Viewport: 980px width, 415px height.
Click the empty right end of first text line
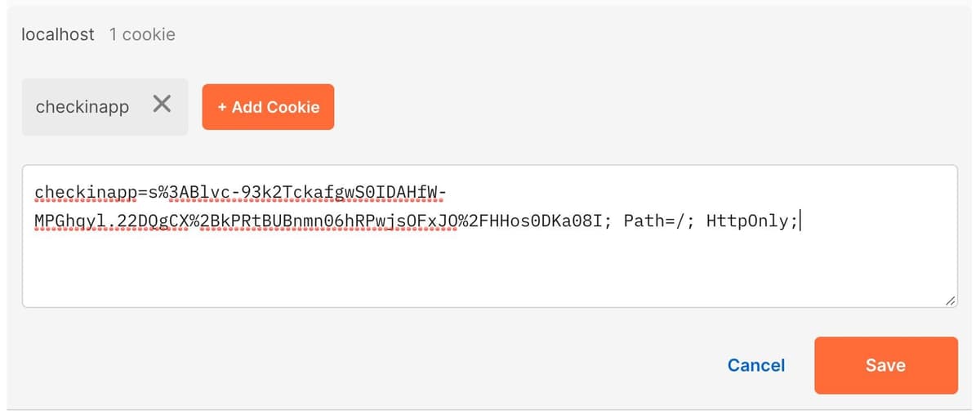coord(694,193)
